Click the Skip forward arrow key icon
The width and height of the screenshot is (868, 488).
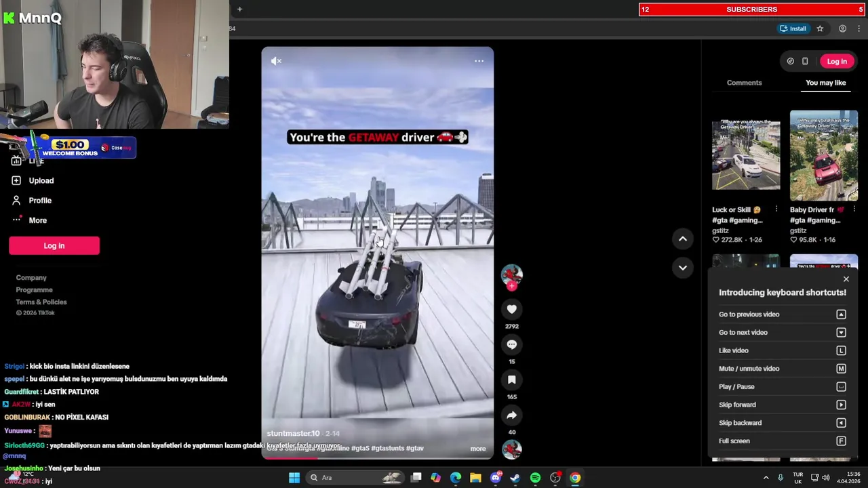pos(841,405)
